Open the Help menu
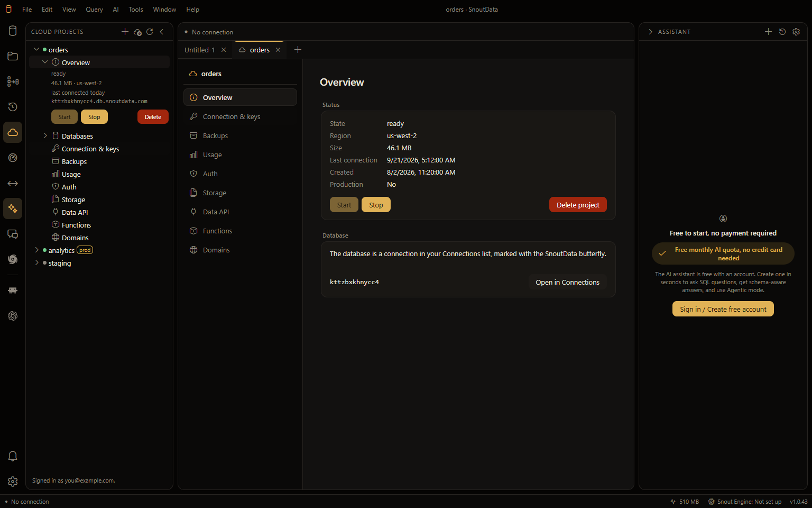The image size is (812, 508). point(193,10)
